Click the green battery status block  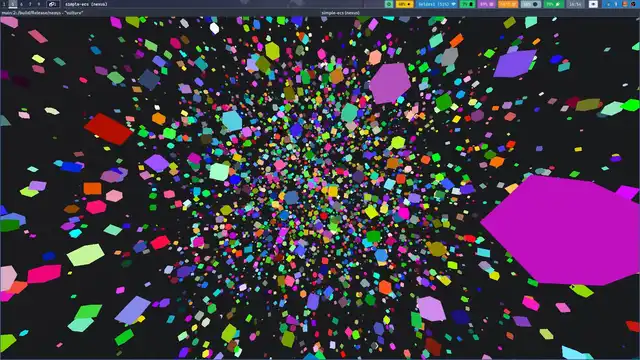click(467, 4)
